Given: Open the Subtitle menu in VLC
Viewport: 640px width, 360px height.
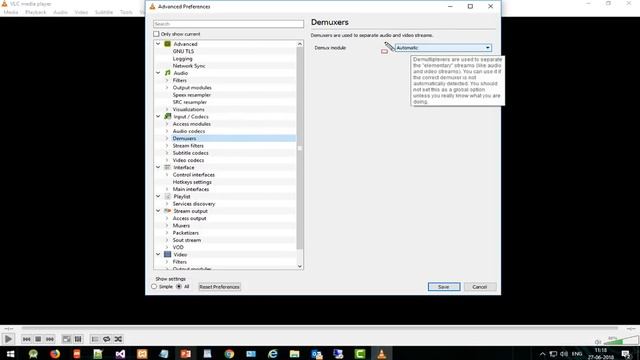Looking at the screenshot, I should [104, 12].
